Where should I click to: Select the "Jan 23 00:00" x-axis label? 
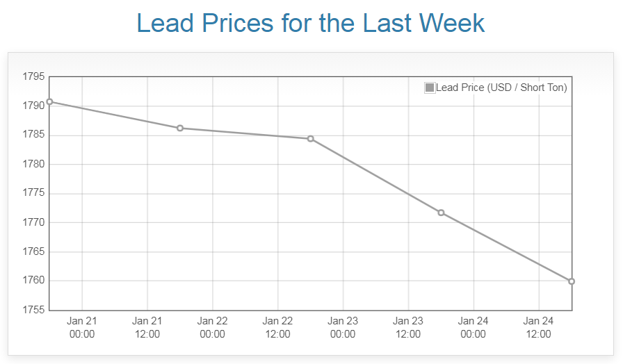pyautogui.click(x=343, y=327)
